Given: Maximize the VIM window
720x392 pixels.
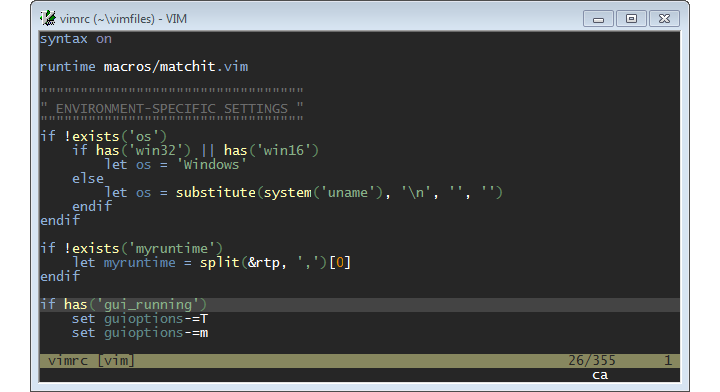Looking at the screenshot, I should [631, 19].
